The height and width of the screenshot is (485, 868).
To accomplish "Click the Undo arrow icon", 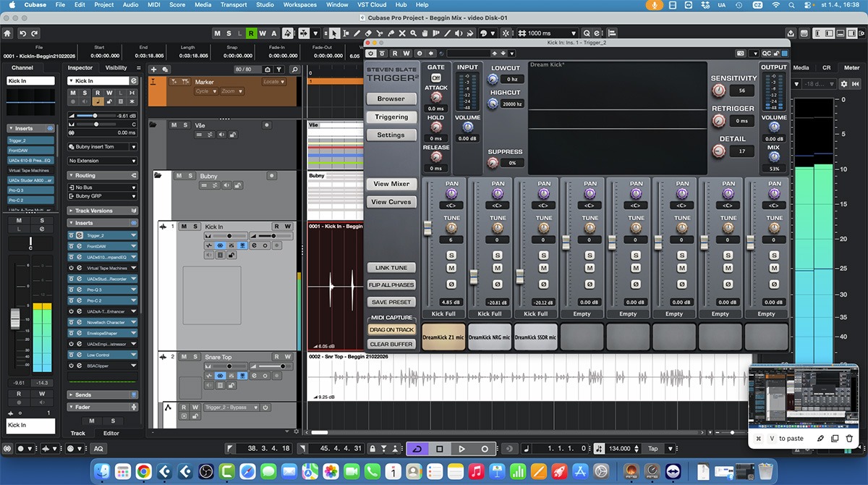I will (24, 33).
